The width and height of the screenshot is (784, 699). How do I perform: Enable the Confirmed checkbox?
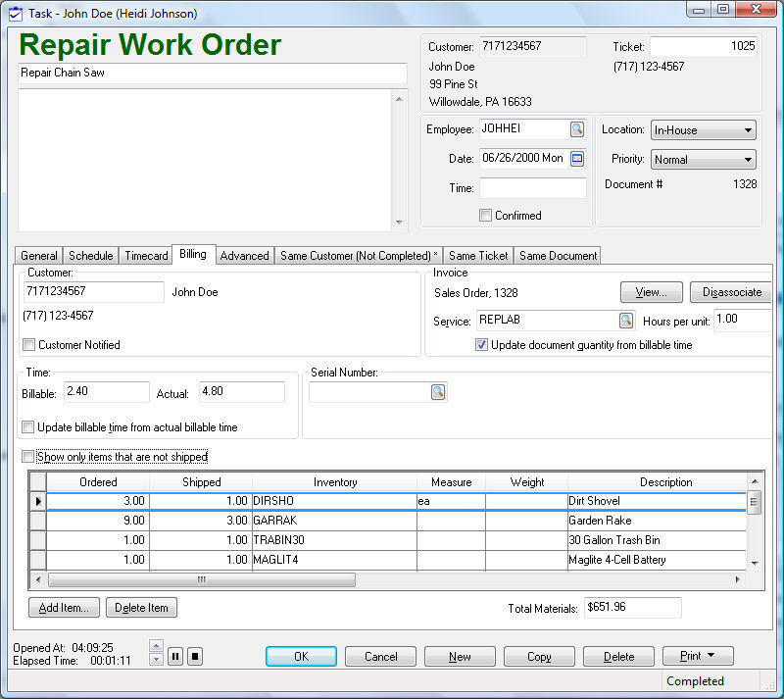(486, 216)
